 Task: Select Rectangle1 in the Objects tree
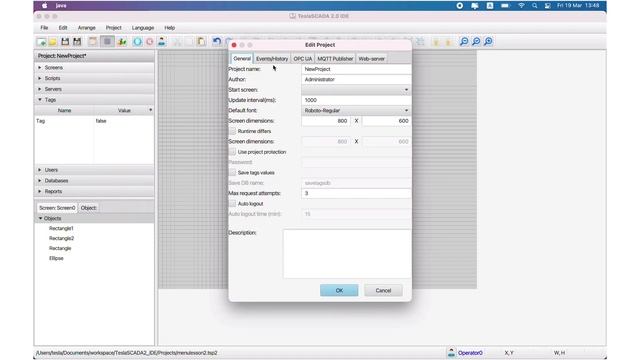[x=61, y=228]
